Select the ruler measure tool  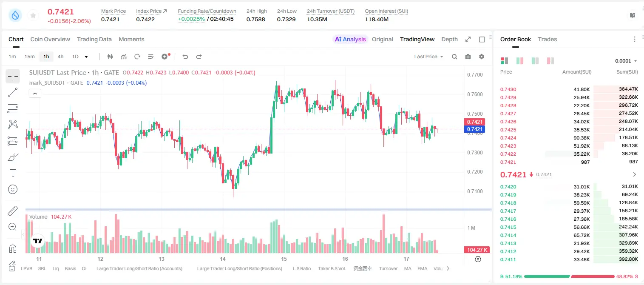click(x=13, y=211)
